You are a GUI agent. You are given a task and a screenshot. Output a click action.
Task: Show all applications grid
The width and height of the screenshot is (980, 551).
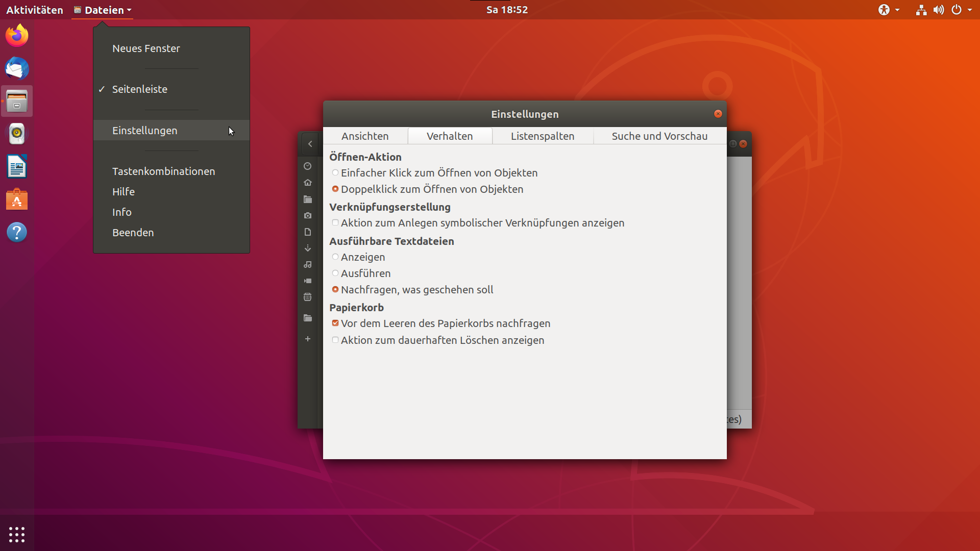click(x=17, y=534)
